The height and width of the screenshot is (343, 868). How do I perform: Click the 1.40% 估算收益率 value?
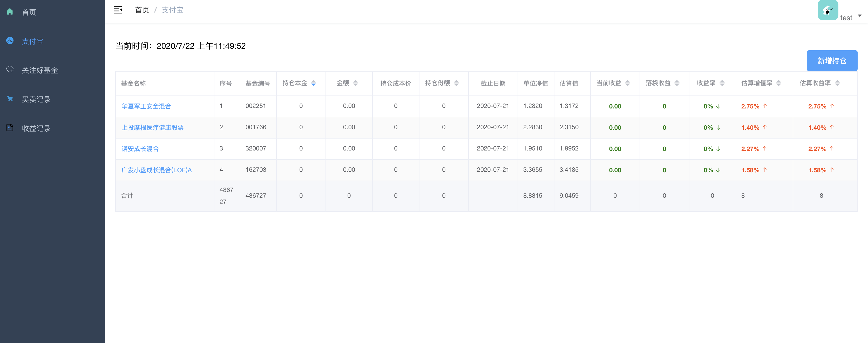point(817,127)
